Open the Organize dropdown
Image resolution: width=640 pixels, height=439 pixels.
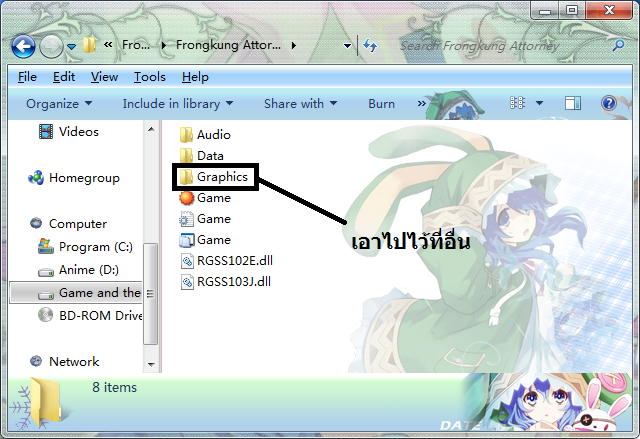[x=59, y=104]
